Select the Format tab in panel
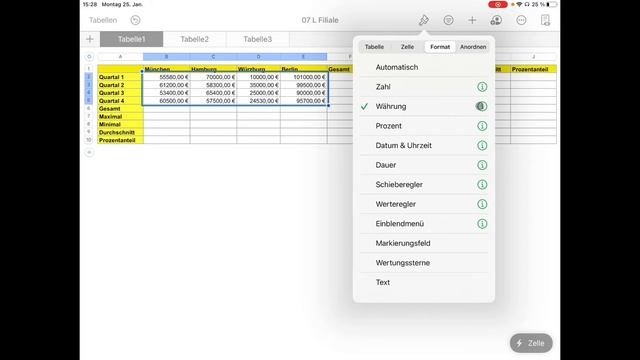The image size is (640, 360). point(440,47)
